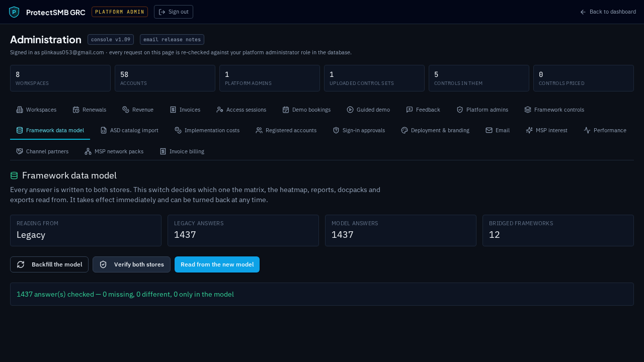Click the Framework data model section heading
Screen dimensions: 644x362
coord(69,175)
